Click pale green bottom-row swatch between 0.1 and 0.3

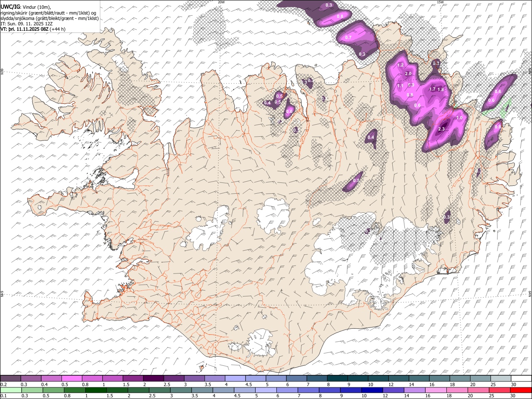pyautogui.click(x=10, y=390)
